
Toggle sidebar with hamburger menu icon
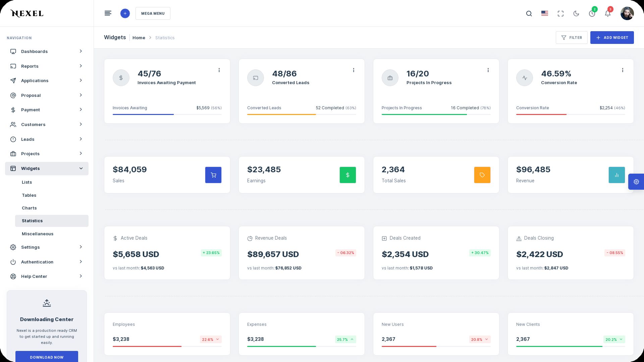(x=108, y=13)
